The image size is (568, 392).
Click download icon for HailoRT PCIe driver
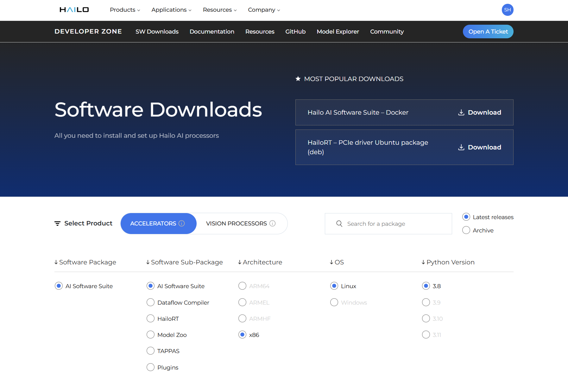tap(461, 147)
